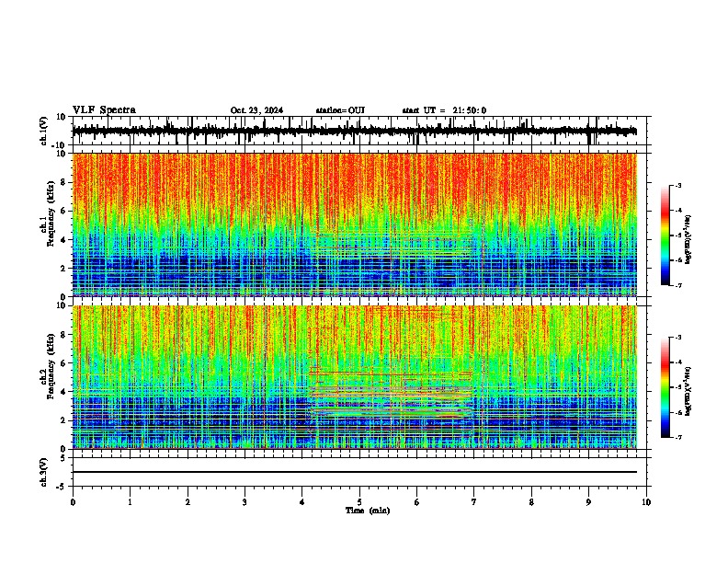
Task: Click the ch.1 color scale bar
Action: point(665,236)
